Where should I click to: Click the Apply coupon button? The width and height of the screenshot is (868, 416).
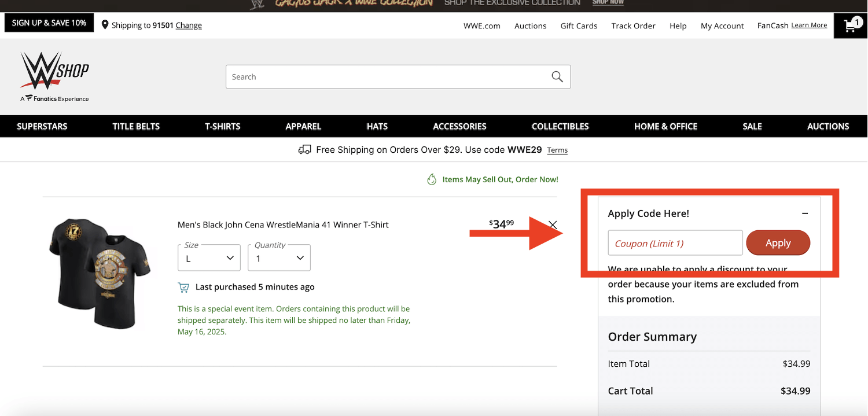(x=778, y=242)
